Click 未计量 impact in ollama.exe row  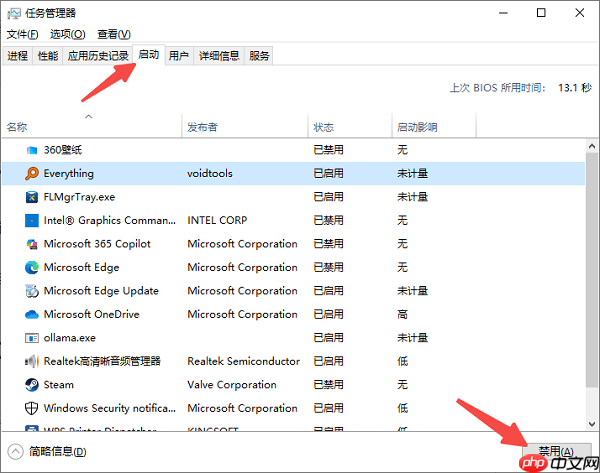click(x=412, y=338)
